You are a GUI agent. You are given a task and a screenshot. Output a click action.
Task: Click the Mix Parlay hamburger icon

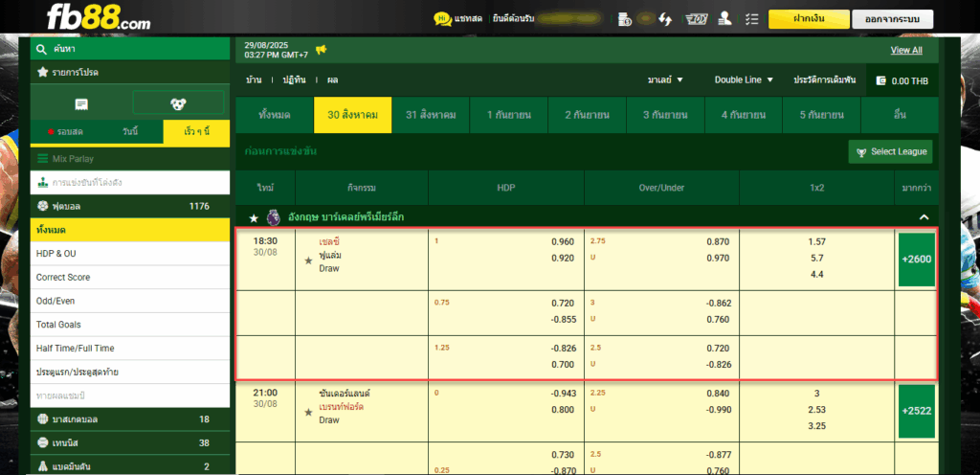(42, 159)
